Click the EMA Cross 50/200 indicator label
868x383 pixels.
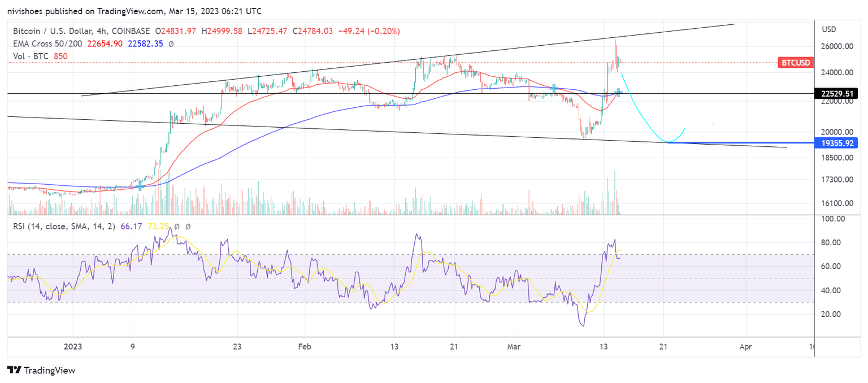click(x=47, y=43)
